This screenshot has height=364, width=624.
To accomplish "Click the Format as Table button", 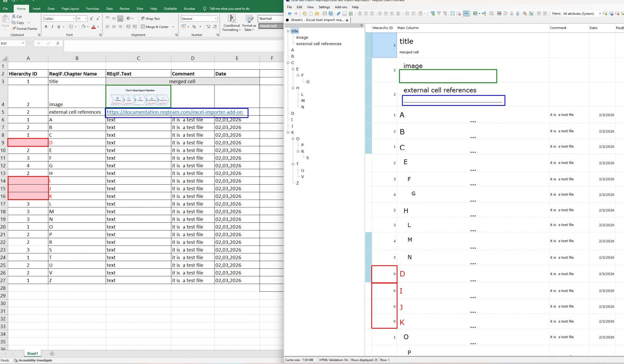I will [x=249, y=23].
